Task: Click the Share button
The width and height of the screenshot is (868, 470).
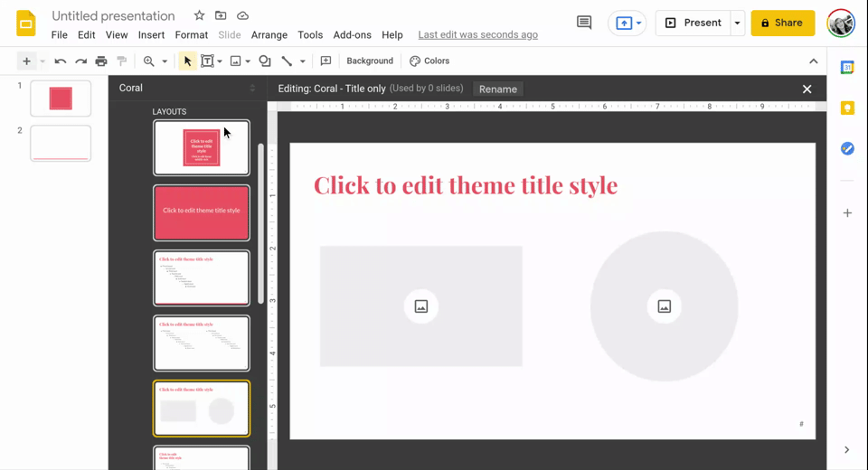Action: tap(782, 23)
